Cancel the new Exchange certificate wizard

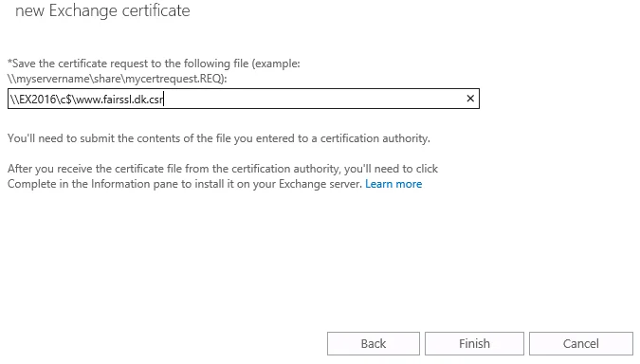tap(581, 343)
